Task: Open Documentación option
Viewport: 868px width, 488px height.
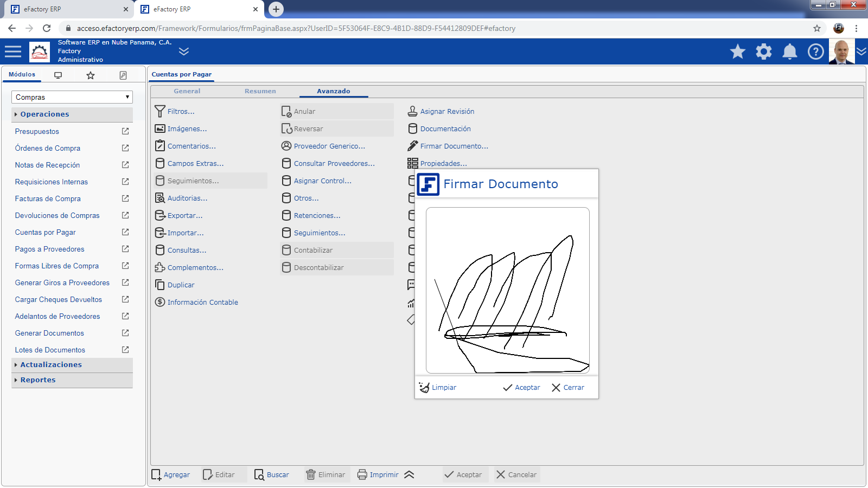Action: pos(439,129)
